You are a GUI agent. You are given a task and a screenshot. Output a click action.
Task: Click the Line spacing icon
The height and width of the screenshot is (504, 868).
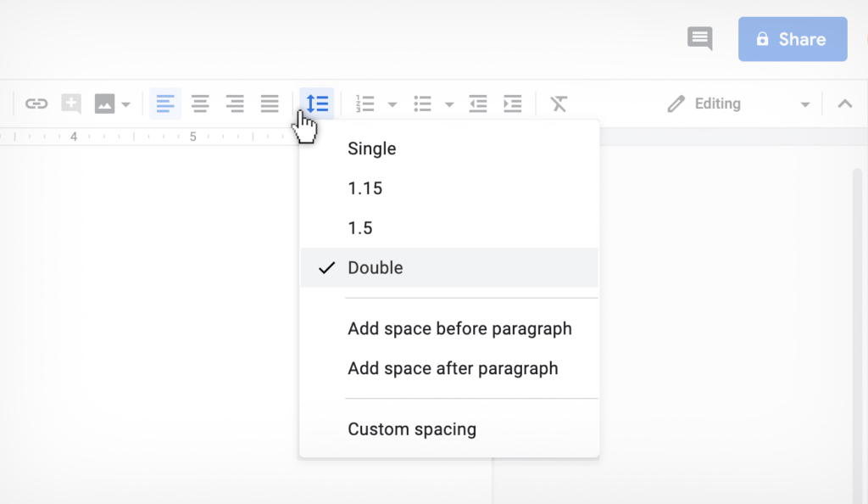click(317, 103)
